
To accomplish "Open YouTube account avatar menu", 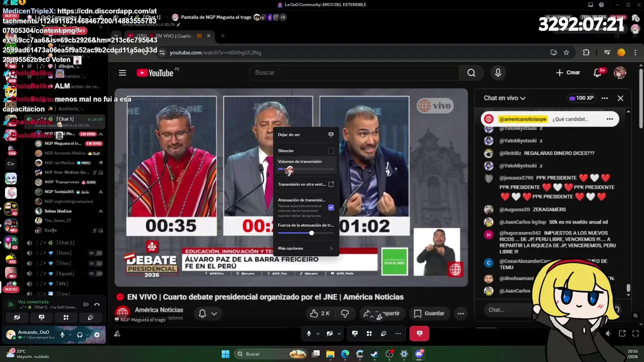I will (620, 73).
